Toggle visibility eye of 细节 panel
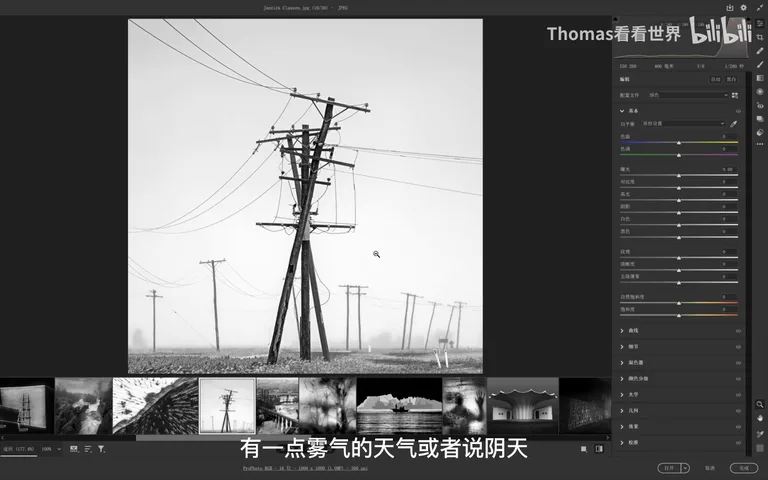Viewport: 768px width, 480px height. 738,347
